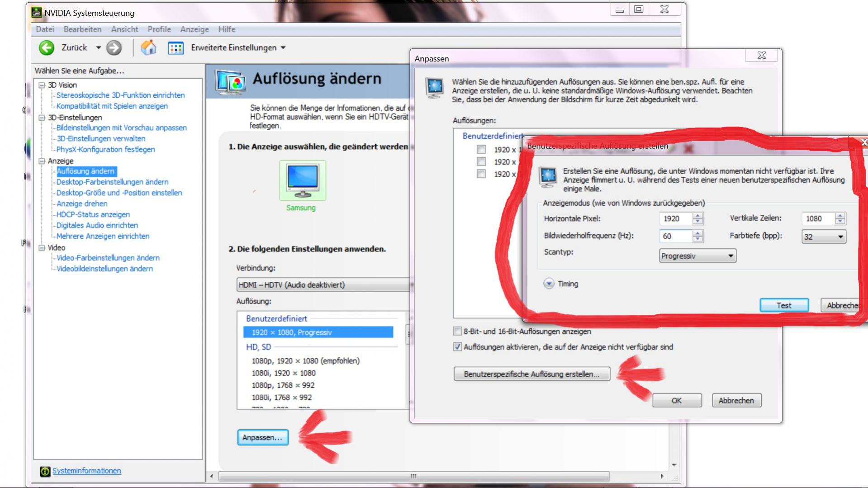
Task: Click the Horizontale Pixel input field
Action: click(x=675, y=218)
